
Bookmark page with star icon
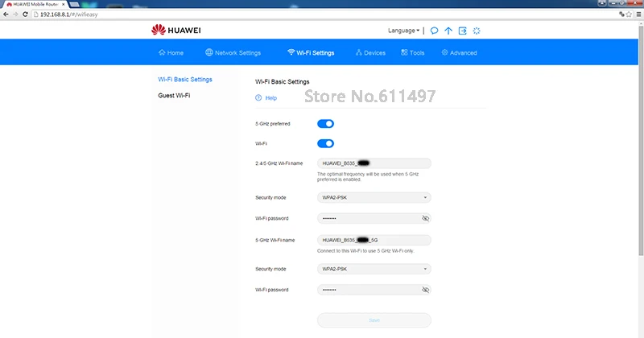pos(629,14)
